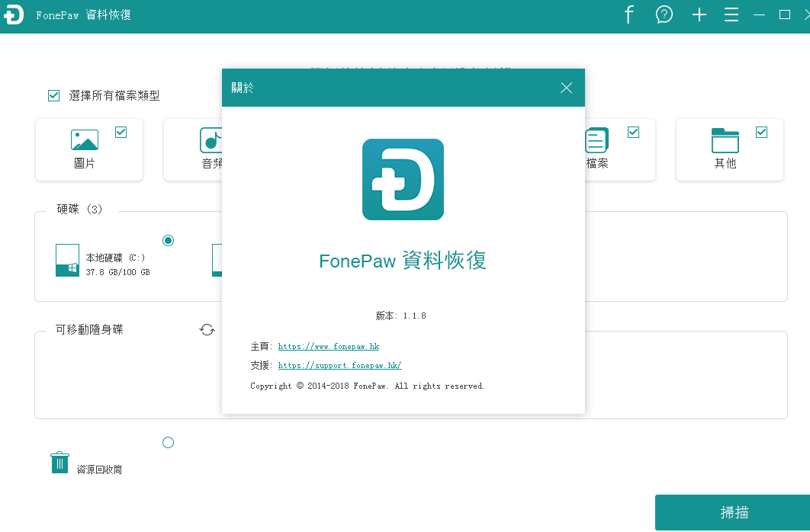
Task: Uncheck the 圖片 checkbox
Action: pos(121,132)
